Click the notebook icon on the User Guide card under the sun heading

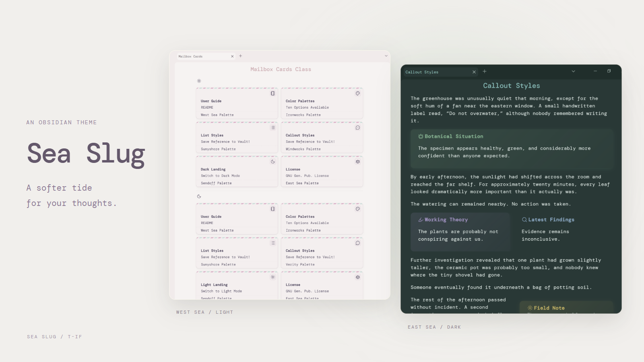coord(273,93)
